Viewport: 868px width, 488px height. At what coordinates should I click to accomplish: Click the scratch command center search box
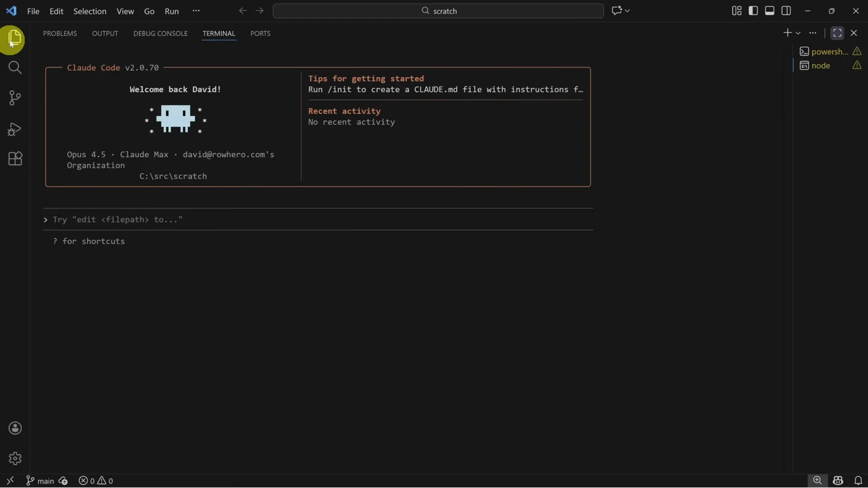point(438,11)
